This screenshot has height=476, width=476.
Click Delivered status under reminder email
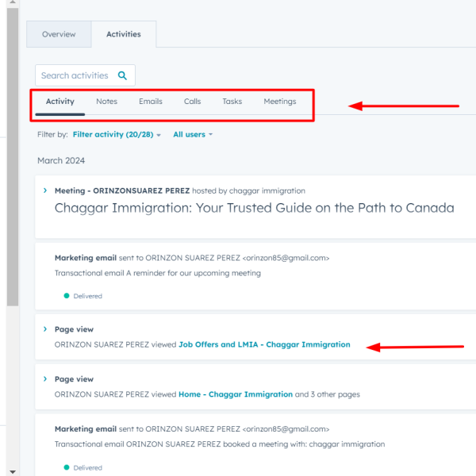[x=88, y=296]
